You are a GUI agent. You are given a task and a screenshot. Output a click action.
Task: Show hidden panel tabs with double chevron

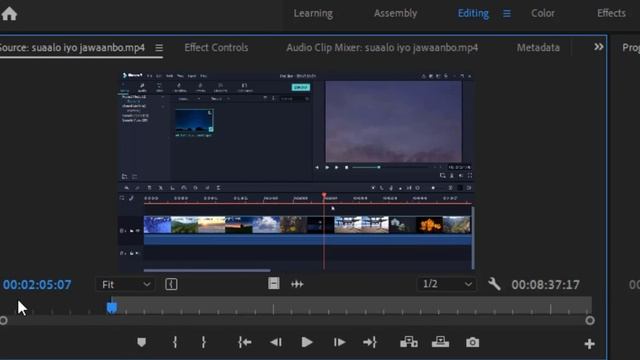tap(598, 47)
